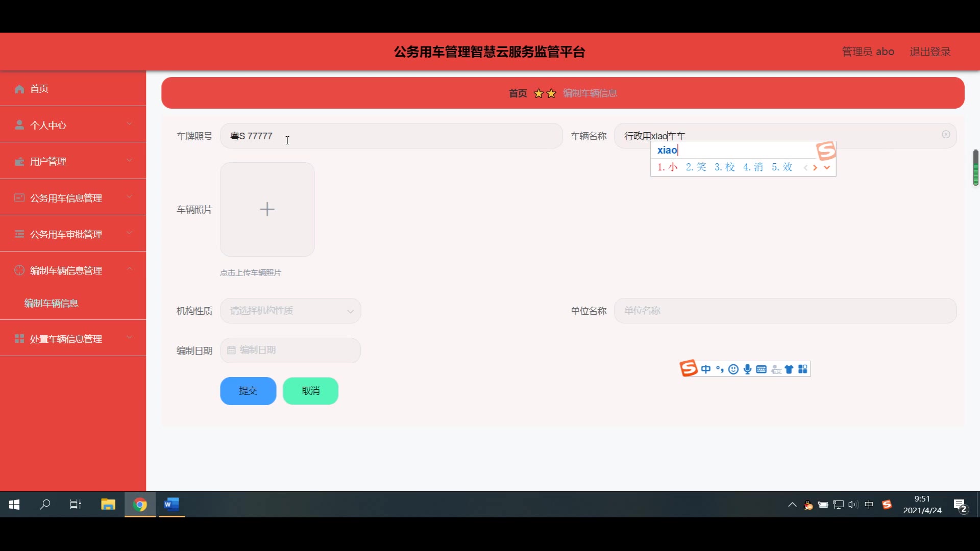The width and height of the screenshot is (980, 551).
Task: Toggle Sogou 中 Chinese/English mode
Action: tap(706, 369)
